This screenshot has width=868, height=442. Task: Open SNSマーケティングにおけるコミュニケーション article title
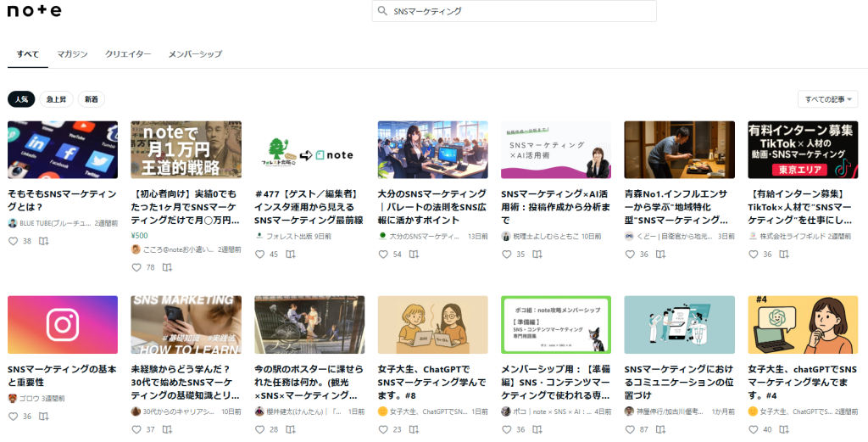click(x=679, y=382)
